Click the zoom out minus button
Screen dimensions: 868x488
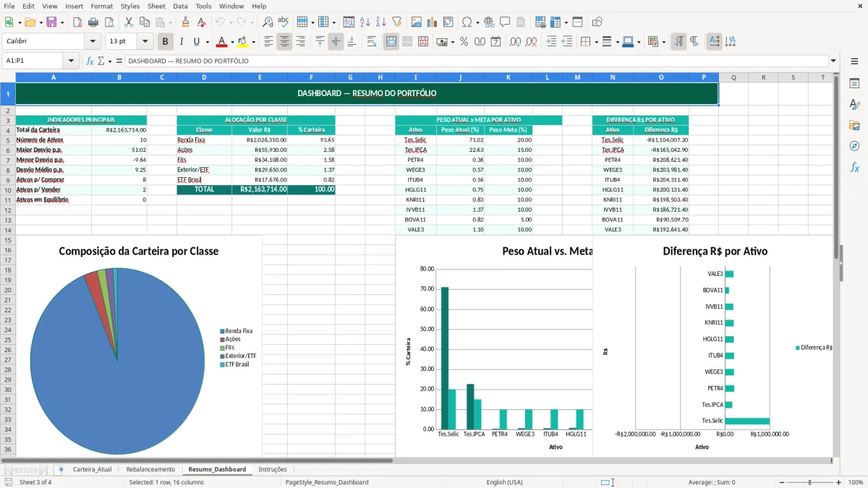pos(783,482)
